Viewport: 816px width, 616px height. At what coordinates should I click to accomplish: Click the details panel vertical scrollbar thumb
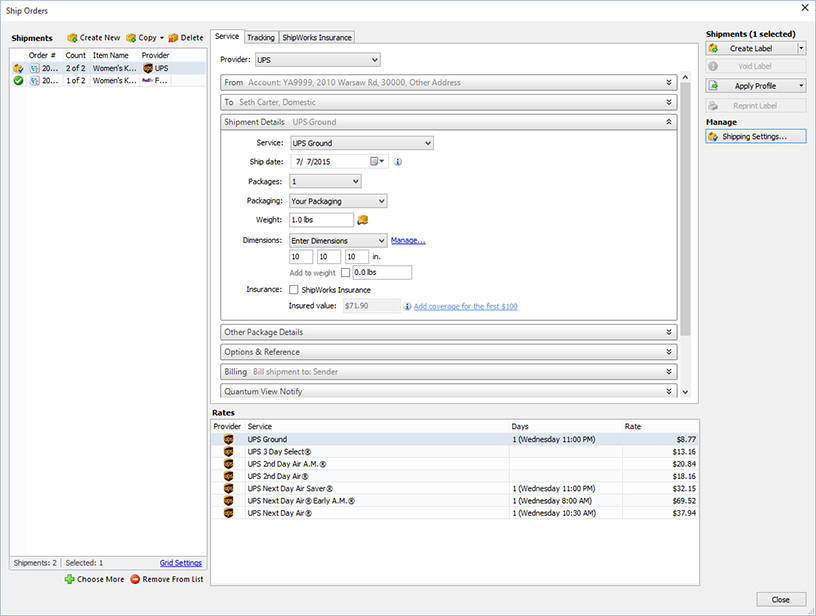(x=685, y=209)
